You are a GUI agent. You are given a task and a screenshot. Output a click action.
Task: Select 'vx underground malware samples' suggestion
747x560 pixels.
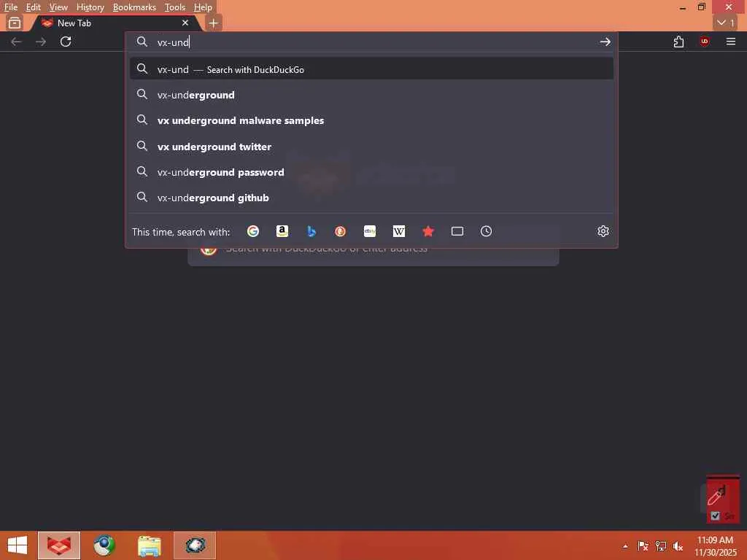(x=371, y=120)
